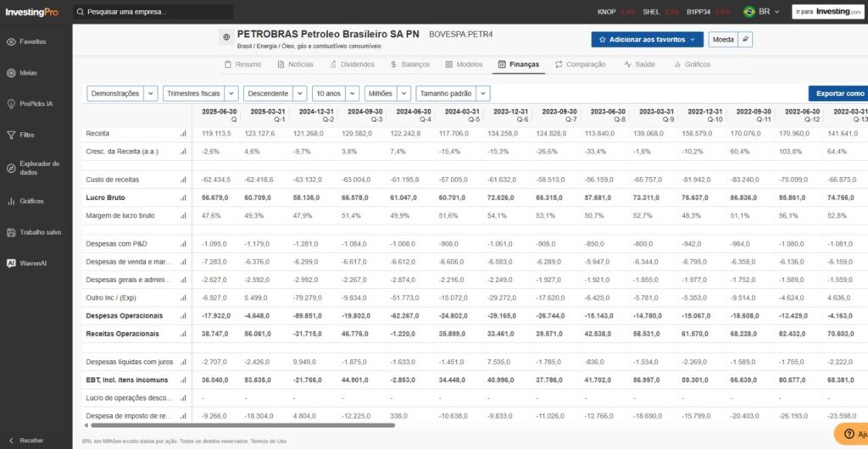
Task: Open the Descendente sort dropdown
Action: (275, 93)
